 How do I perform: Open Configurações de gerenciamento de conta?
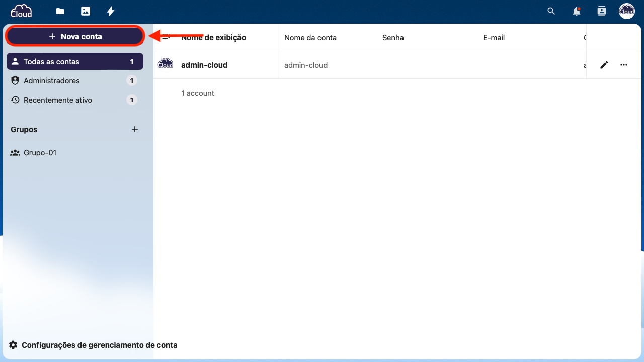[93, 345]
